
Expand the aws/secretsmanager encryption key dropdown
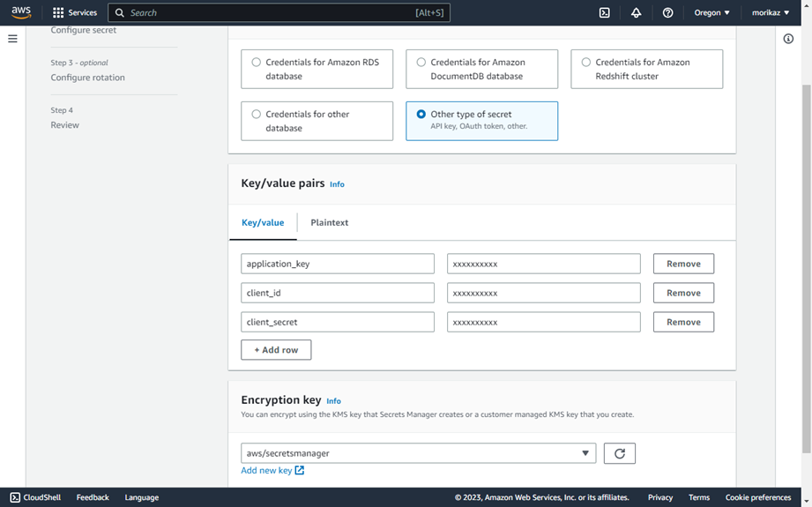coord(419,453)
